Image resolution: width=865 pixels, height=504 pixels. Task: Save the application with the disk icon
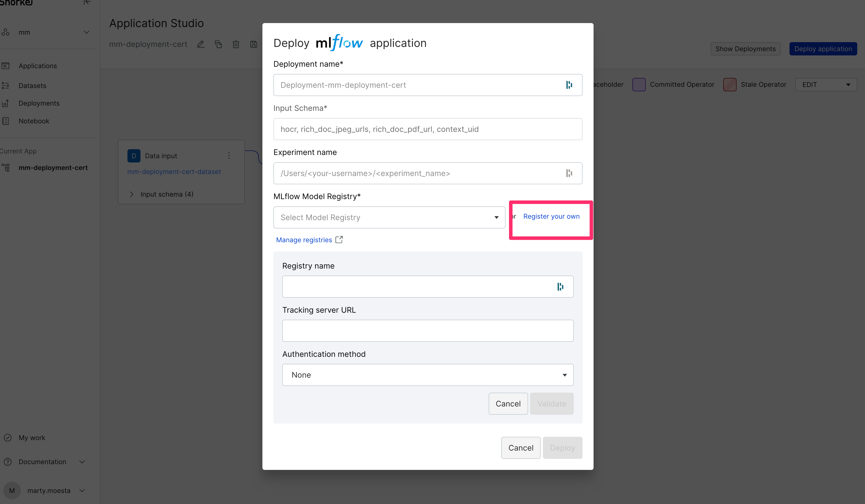(x=254, y=44)
